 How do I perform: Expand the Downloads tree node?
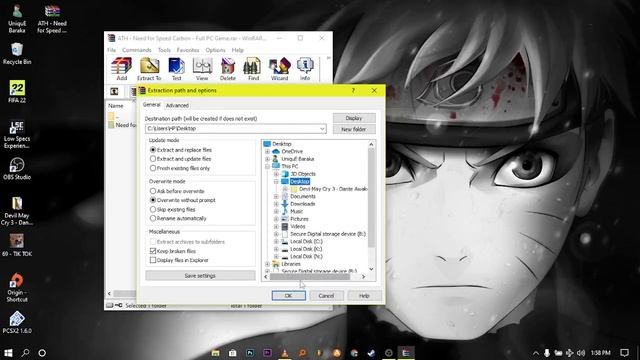(x=276, y=204)
